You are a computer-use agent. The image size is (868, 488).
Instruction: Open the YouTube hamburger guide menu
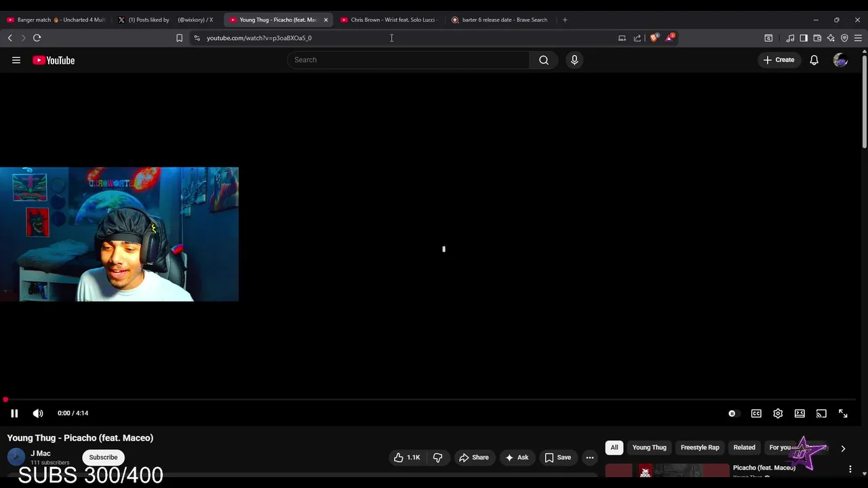coord(16,60)
